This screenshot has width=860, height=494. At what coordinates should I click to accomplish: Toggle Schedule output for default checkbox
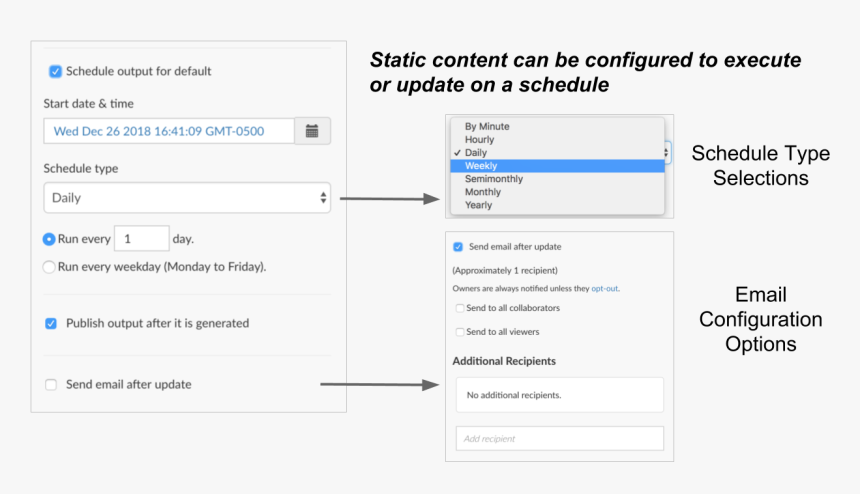(x=55, y=71)
